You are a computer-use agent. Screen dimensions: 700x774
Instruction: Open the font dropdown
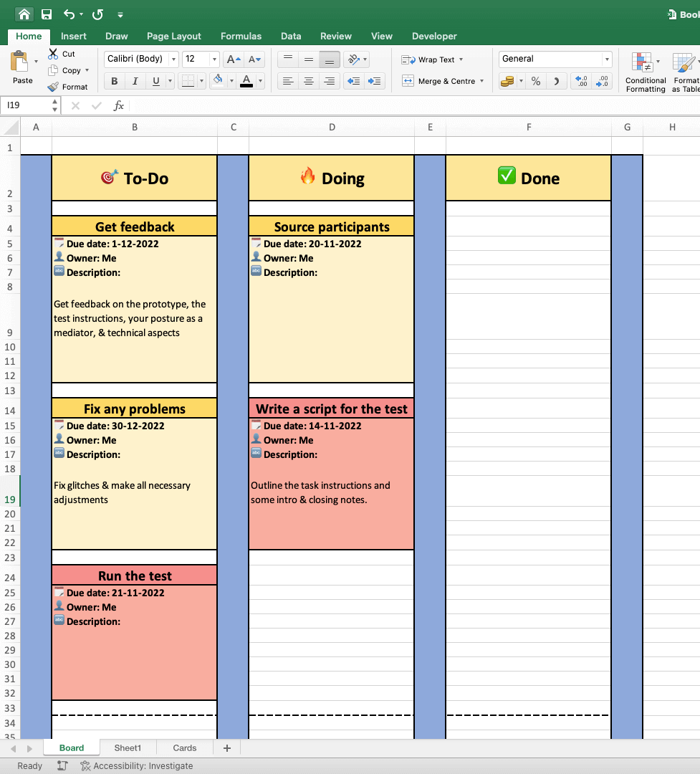point(173,59)
